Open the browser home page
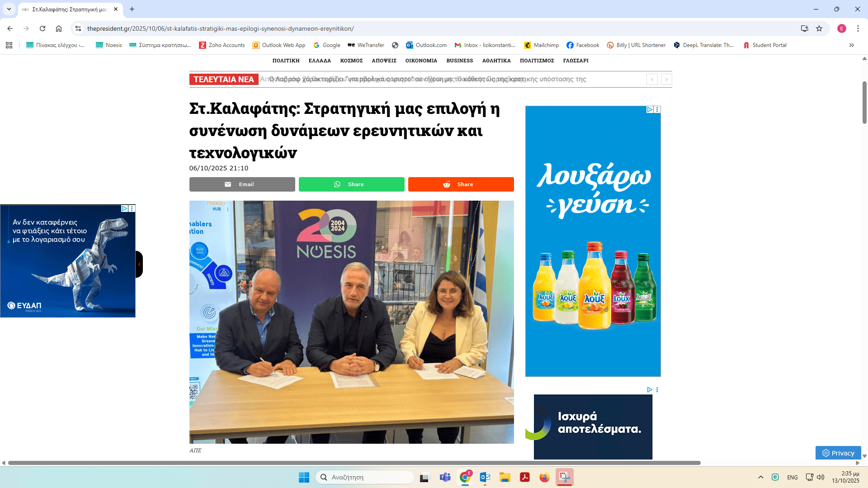The height and width of the screenshot is (488, 868). tap(59, 28)
